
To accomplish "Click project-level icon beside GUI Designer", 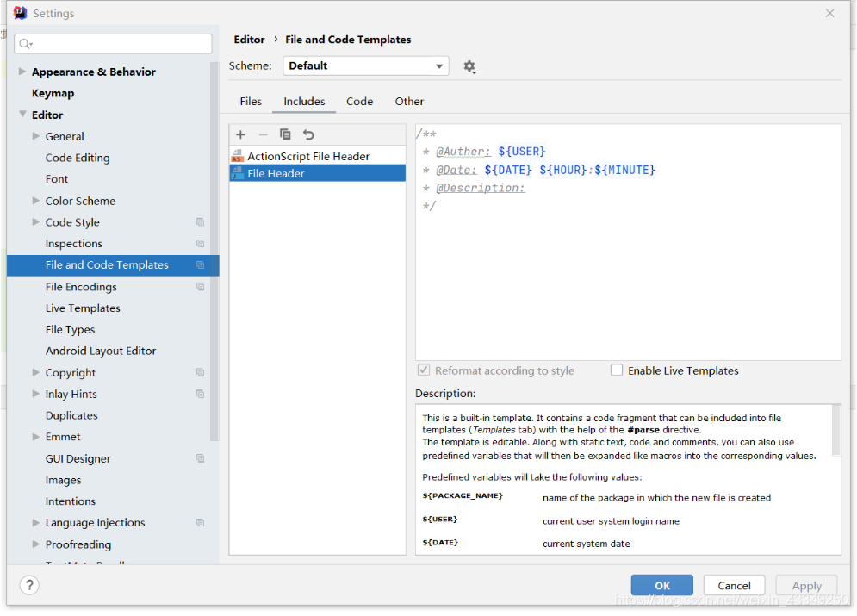I will pyautogui.click(x=200, y=458).
